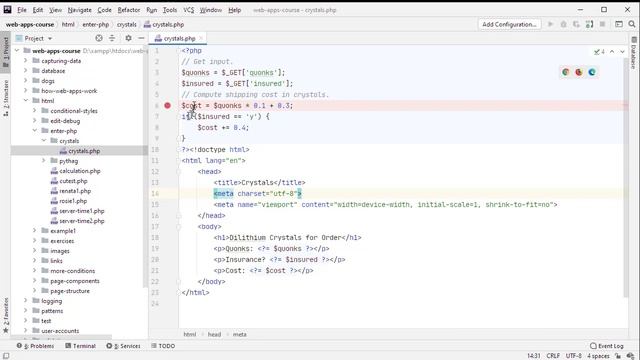Click the listen for debug connections icon

(589, 24)
